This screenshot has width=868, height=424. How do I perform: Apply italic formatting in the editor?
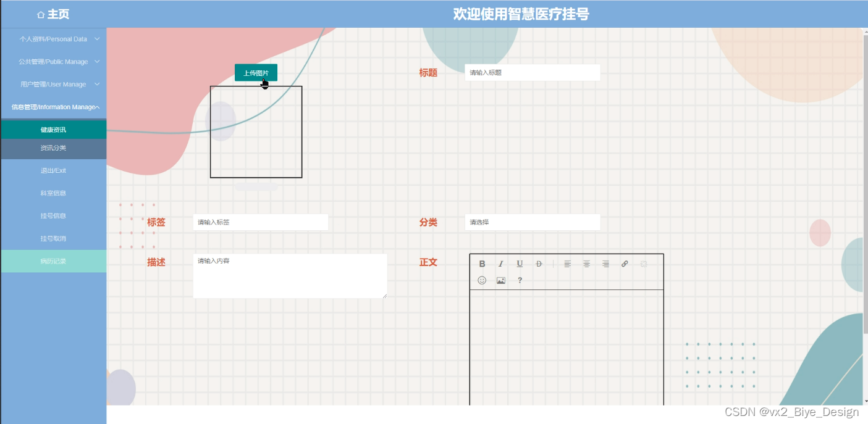(501, 264)
